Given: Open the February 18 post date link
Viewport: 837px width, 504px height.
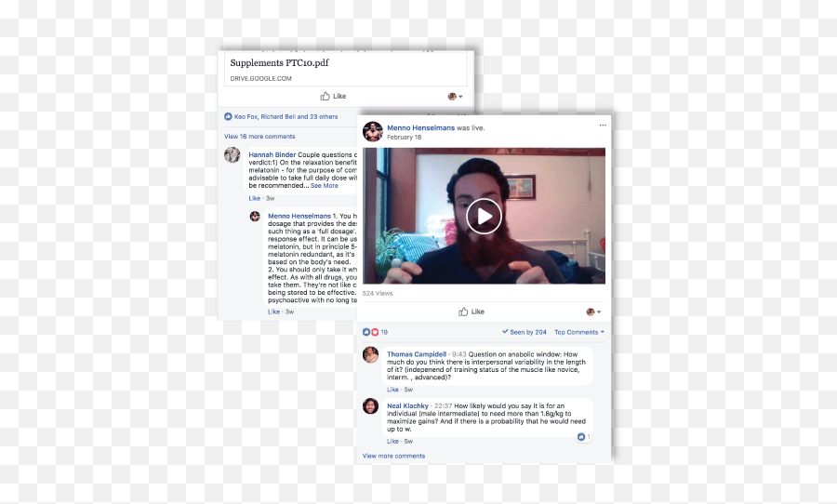Looking at the screenshot, I should [x=405, y=138].
